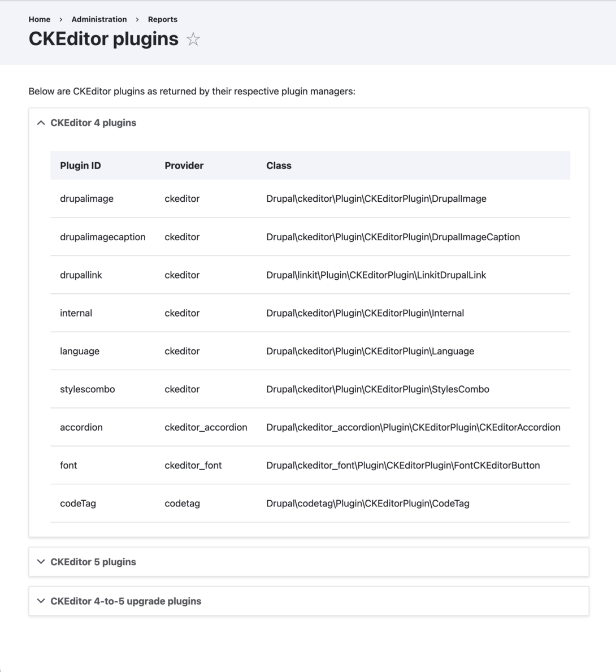Star the CKEditor plugins page as favorite

click(193, 40)
